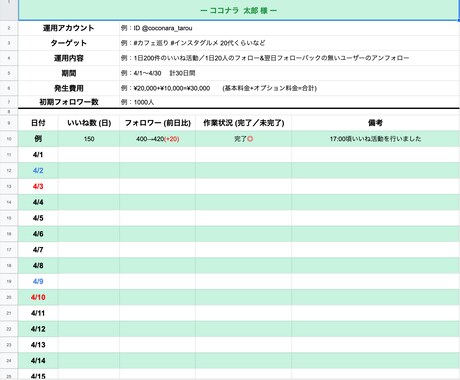Click the '作業状況 (完了／未完了)' column header

pyautogui.click(x=243, y=123)
